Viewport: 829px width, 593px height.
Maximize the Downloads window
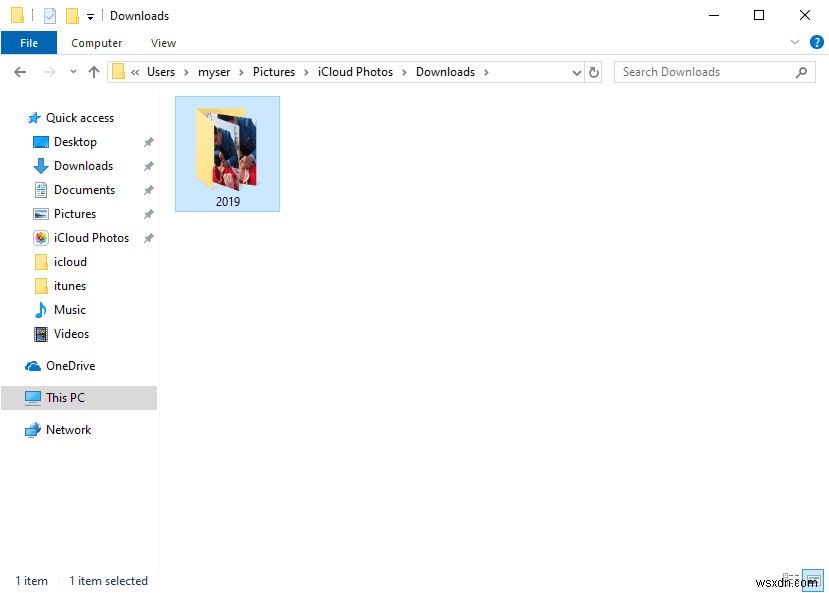pyautogui.click(x=759, y=15)
